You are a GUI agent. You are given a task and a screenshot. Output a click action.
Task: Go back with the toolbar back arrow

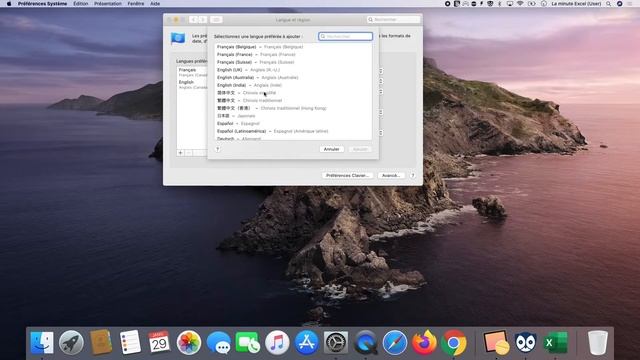click(193, 20)
